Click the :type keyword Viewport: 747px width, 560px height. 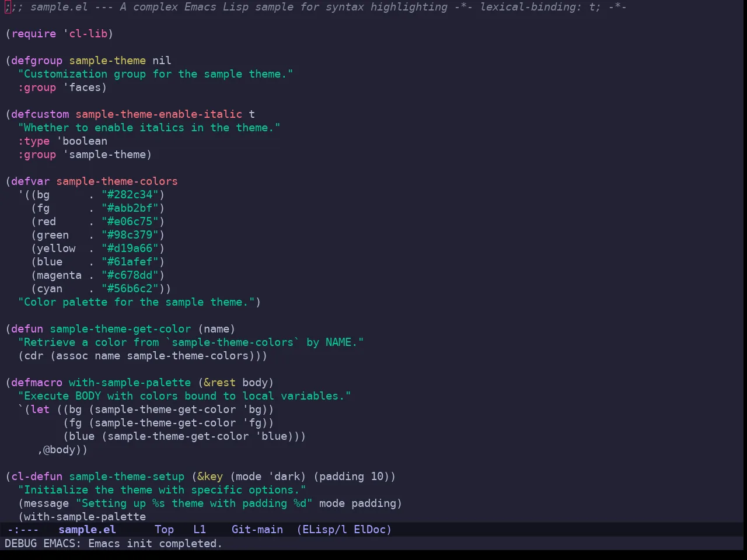(x=34, y=141)
